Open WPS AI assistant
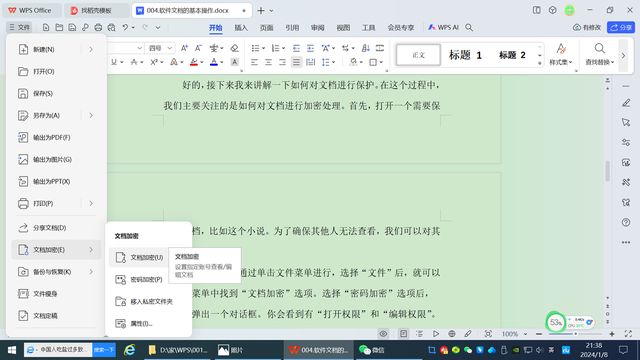640x360 pixels. point(443,27)
